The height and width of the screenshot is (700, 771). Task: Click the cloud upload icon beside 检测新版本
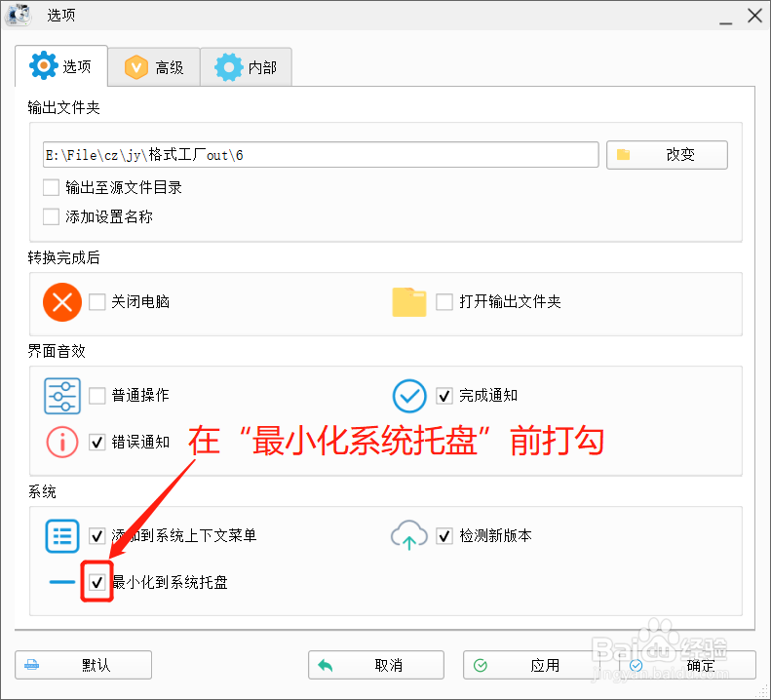(x=409, y=535)
